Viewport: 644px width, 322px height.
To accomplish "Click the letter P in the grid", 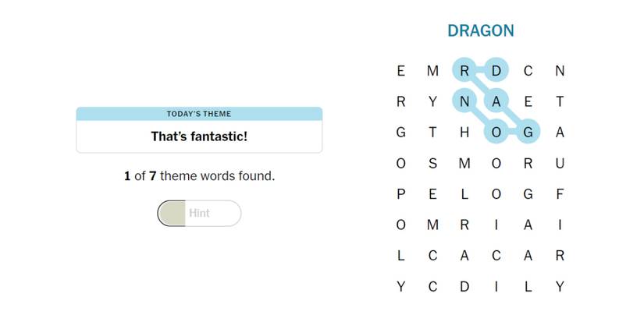I will coord(401,194).
